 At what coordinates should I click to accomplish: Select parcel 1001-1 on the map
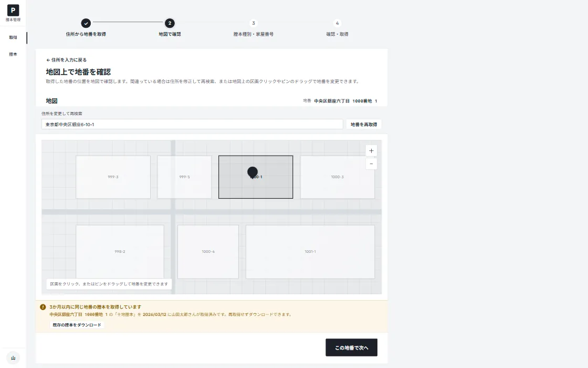coord(310,252)
